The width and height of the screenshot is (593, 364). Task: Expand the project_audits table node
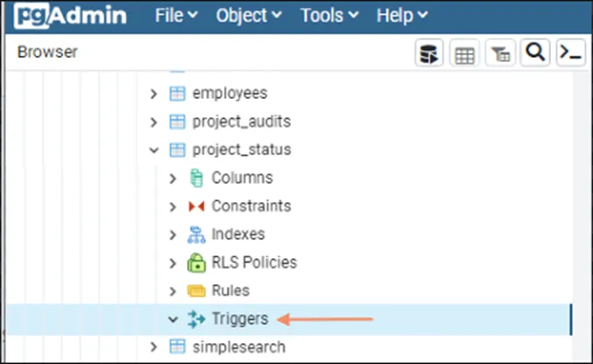(x=154, y=122)
